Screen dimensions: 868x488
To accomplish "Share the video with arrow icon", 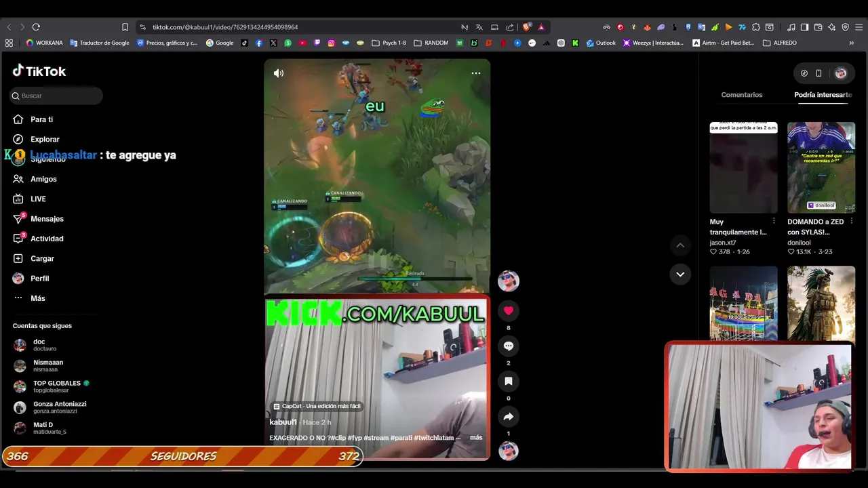I will tap(509, 416).
